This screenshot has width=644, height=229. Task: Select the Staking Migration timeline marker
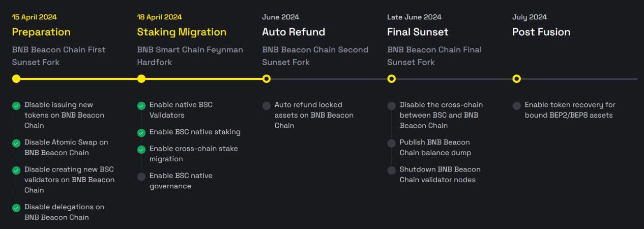(141, 79)
